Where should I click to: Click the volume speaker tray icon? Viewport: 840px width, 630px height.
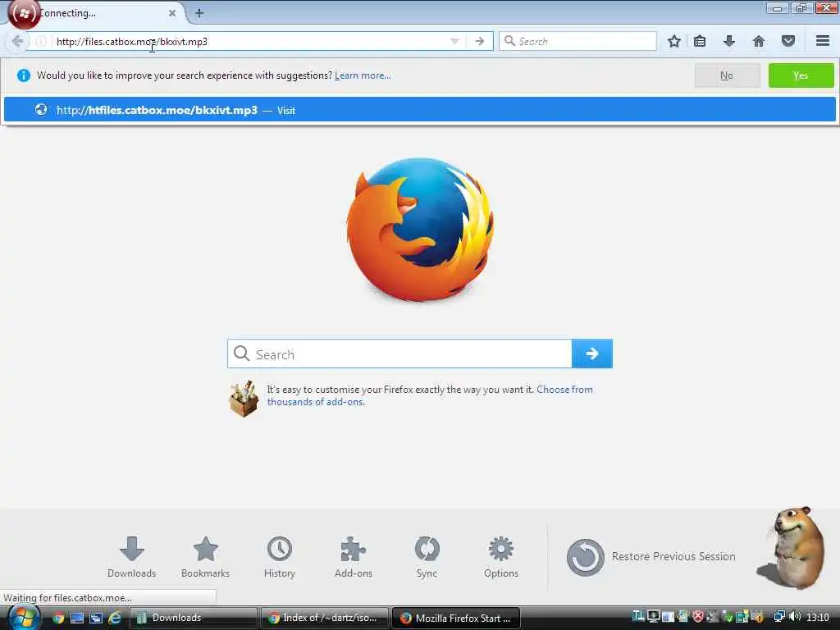(794, 617)
